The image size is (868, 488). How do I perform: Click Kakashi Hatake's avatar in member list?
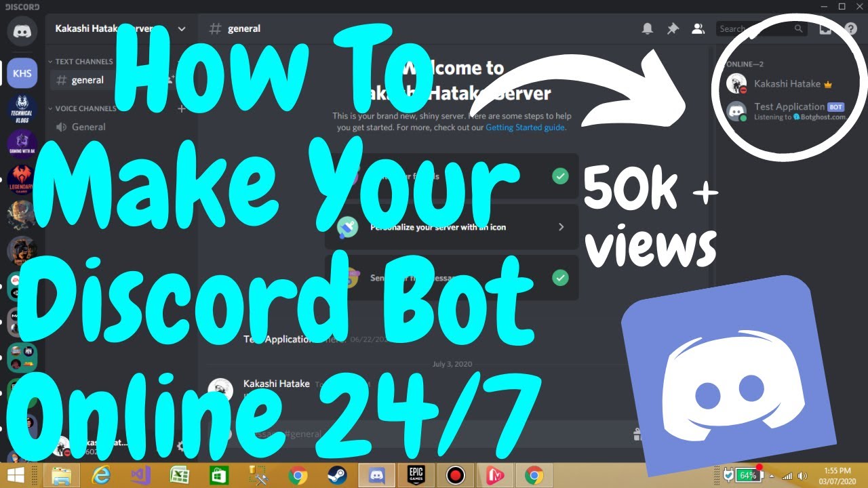736,84
